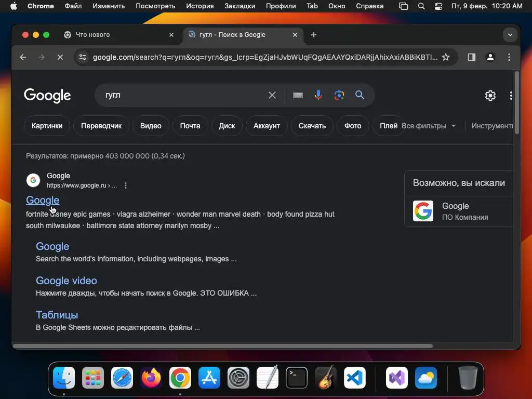The width and height of the screenshot is (532, 399).
Task: Stop loading the page with X button
Action: tap(60, 57)
